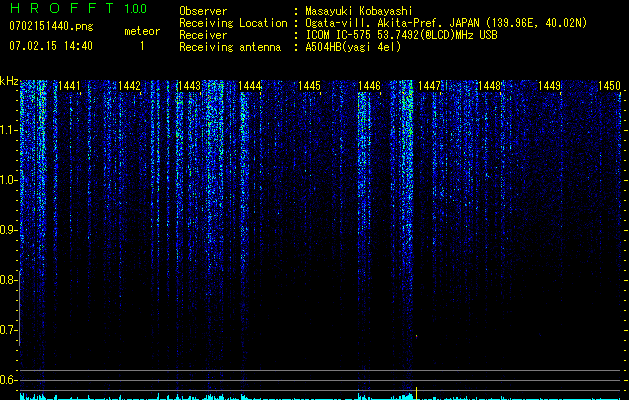Select the filename 0702151440.png
The width and height of the screenshot is (629, 400).
pyautogui.click(x=51, y=26)
